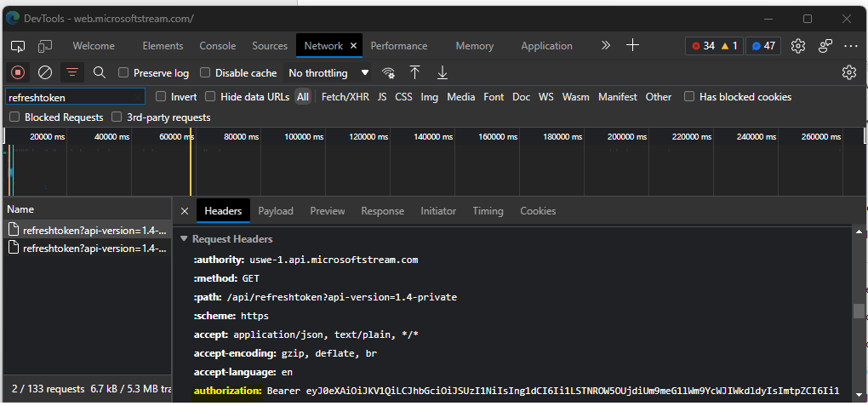Open network search magnifier
The width and height of the screenshot is (868, 406).
(x=99, y=72)
